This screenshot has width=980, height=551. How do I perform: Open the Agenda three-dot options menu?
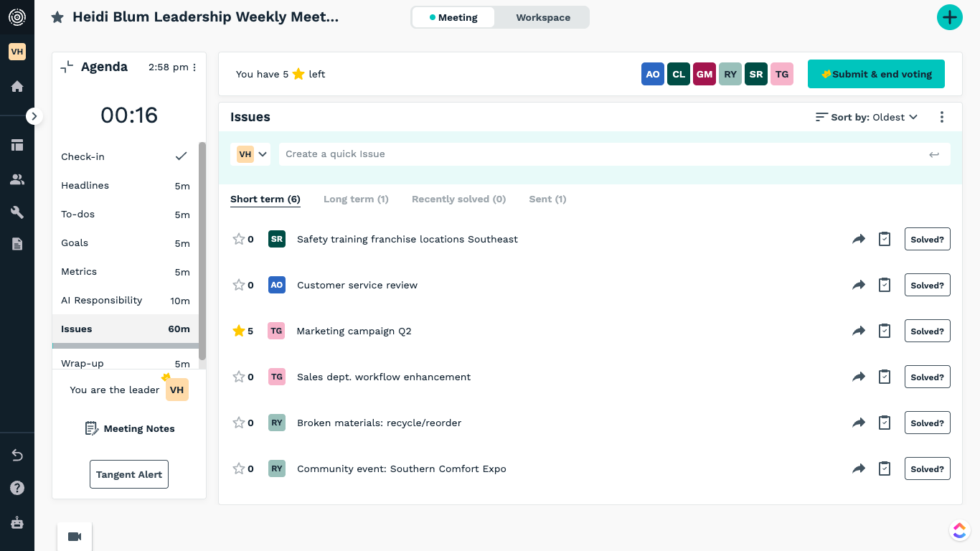point(194,67)
